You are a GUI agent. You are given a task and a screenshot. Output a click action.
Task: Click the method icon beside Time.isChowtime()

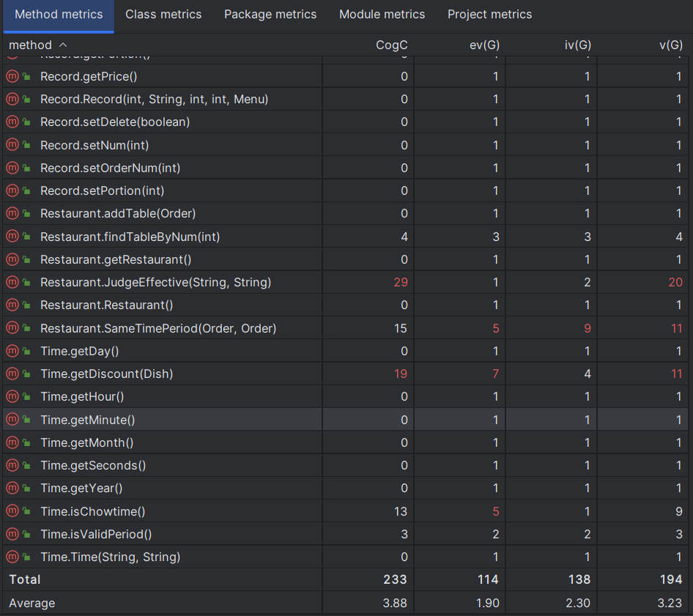tap(12, 511)
